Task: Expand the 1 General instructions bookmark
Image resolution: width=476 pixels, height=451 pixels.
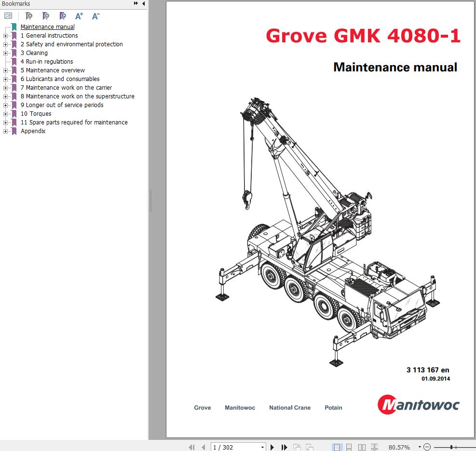Action: point(5,36)
